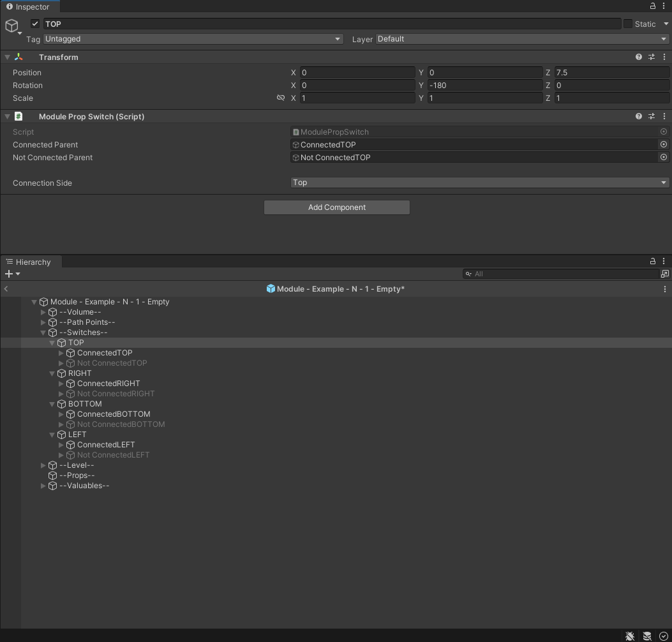Switch to the Hierarchy tab
Viewport: 672px width, 642px height.
30,262
